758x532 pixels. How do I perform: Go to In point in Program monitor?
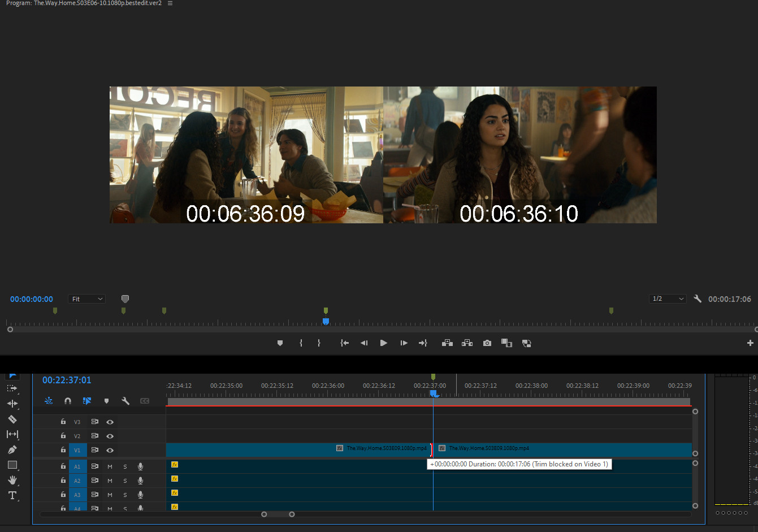point(344,343)
